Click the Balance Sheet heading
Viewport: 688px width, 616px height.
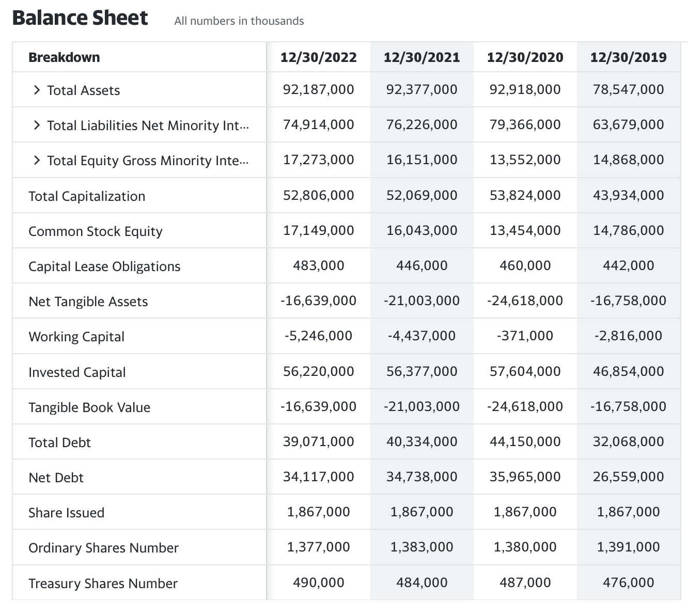[80, 18]
